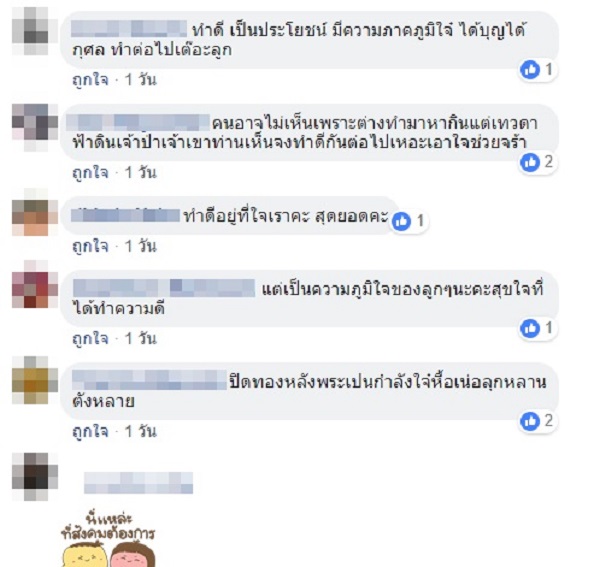Click ถูกใจ under ความภูมิใจ comment
Image resolution: width=600 pixels, height=567 pixels.
90,339
